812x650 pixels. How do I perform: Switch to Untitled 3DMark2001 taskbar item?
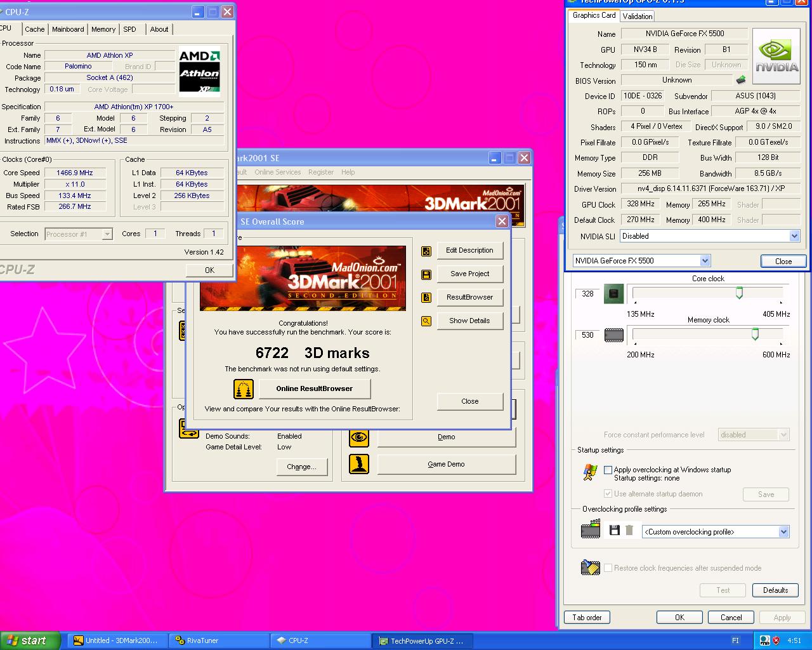118,641
